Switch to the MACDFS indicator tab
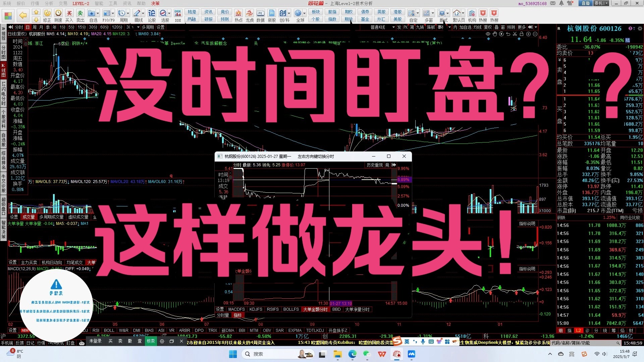 click(x=236, y=309)
